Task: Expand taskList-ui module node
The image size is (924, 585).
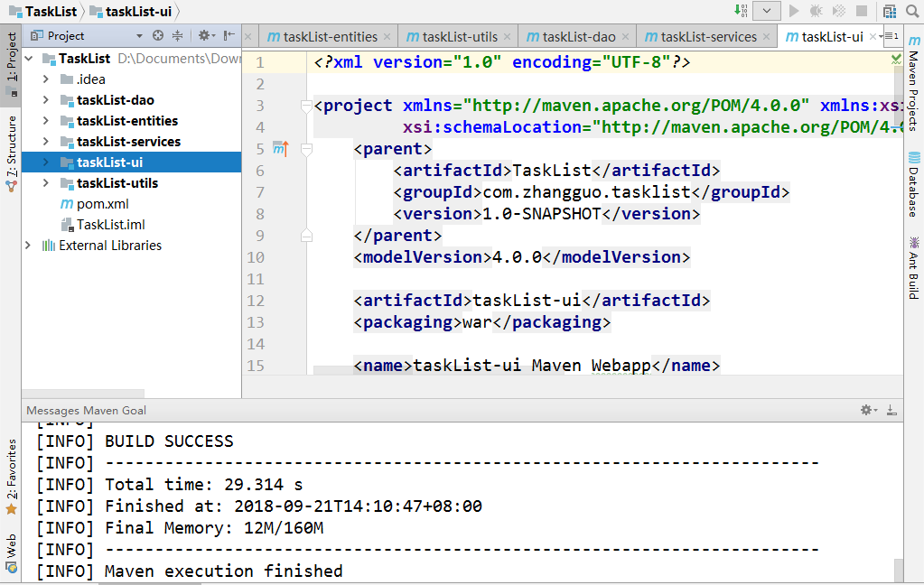Action: coord(46,162)
